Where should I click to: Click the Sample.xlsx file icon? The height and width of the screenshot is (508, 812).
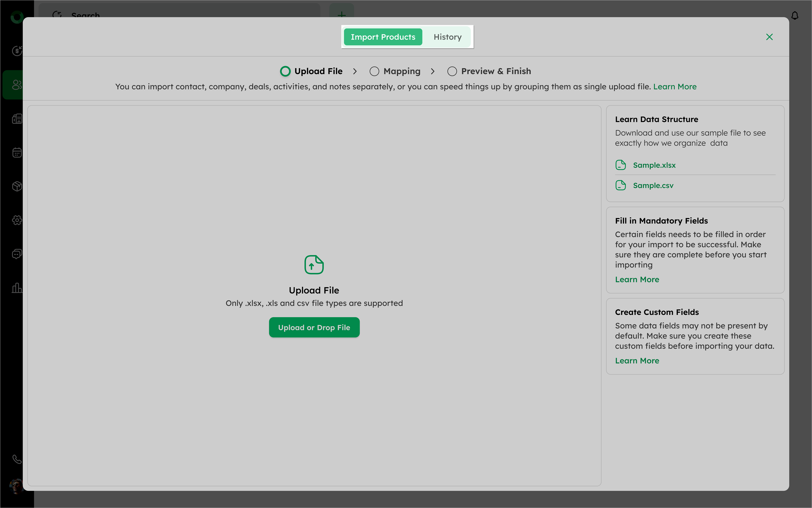[x=620, y=165]
